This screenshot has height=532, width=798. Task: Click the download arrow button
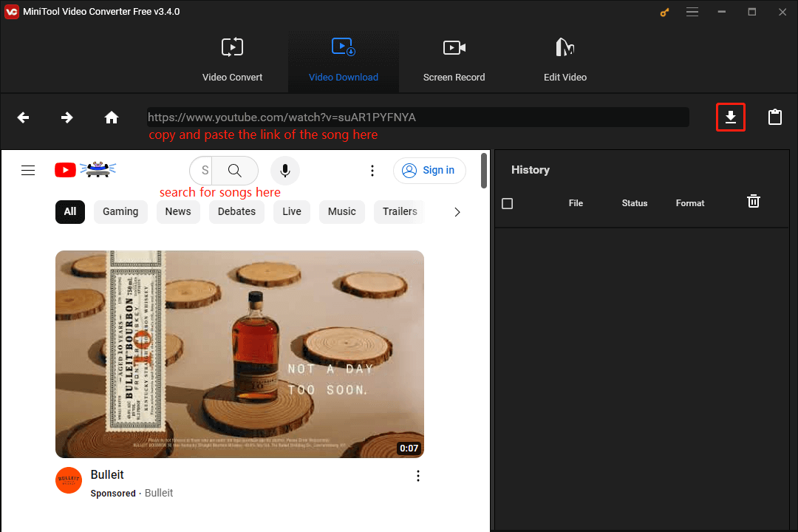click(x=730, y=117)
